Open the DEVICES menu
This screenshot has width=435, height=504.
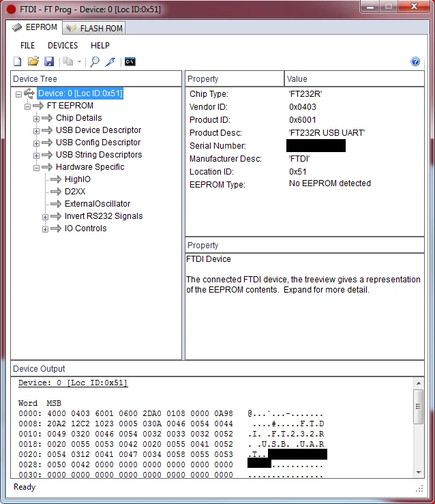pyautogui.click(x=63, y=46)
